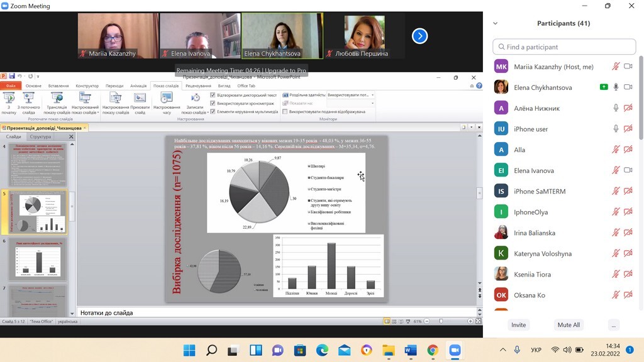
Task: Open Microsoft Word from the taskbar
Action: pyautogui.click(x=411, y=350)
